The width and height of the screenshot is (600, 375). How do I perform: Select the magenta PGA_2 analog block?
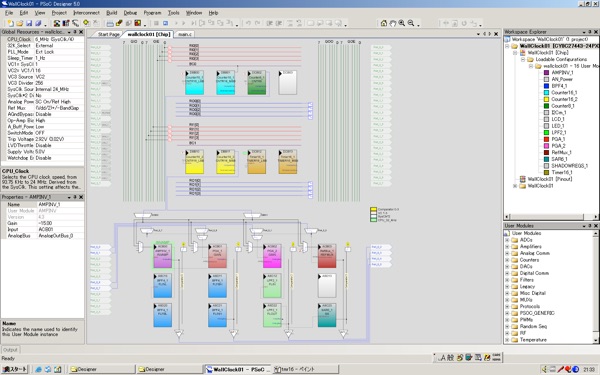coord(272,256)
